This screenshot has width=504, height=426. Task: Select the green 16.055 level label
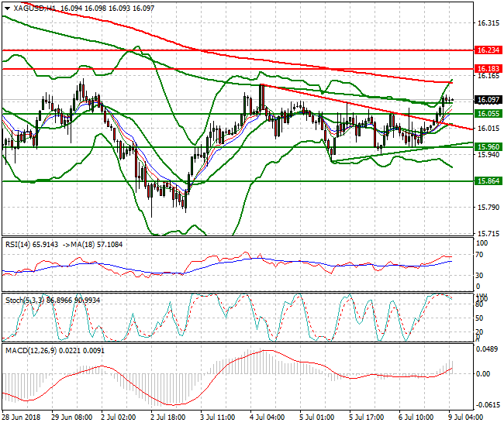(488, 114)
